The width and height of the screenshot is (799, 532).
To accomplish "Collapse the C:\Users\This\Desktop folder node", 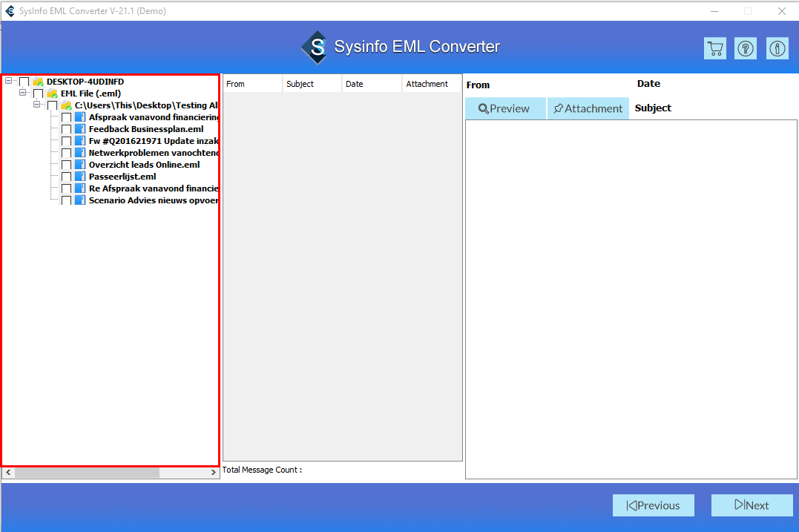I will tap(36, 104).
